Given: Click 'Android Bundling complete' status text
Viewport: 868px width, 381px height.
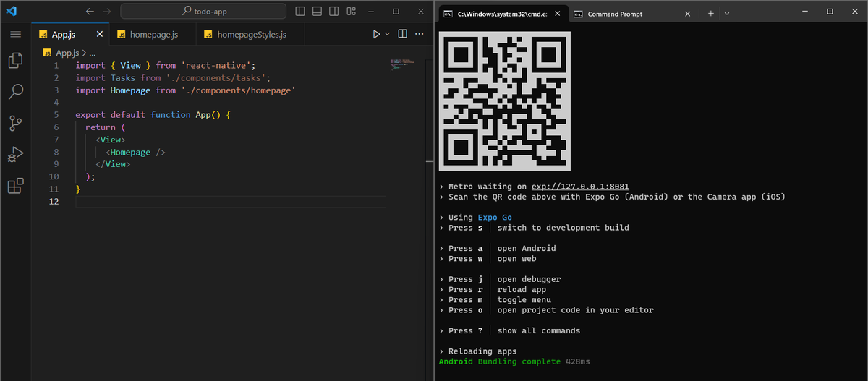Looking at the screenshot, I should pyautogui.click(x=500, y=361).
